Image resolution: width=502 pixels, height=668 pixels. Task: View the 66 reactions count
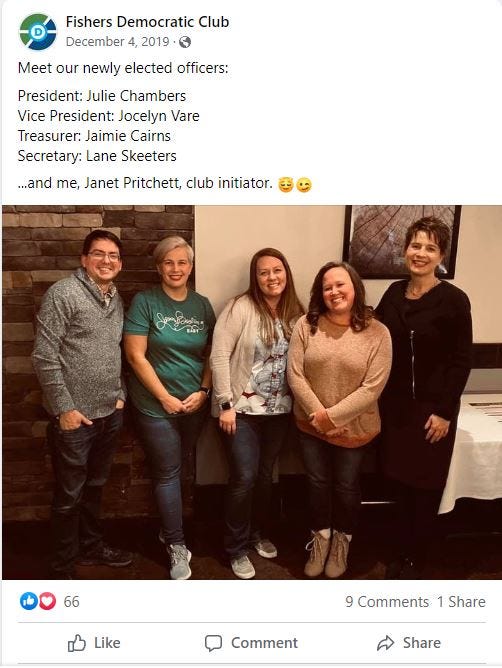tap(72, 602)
